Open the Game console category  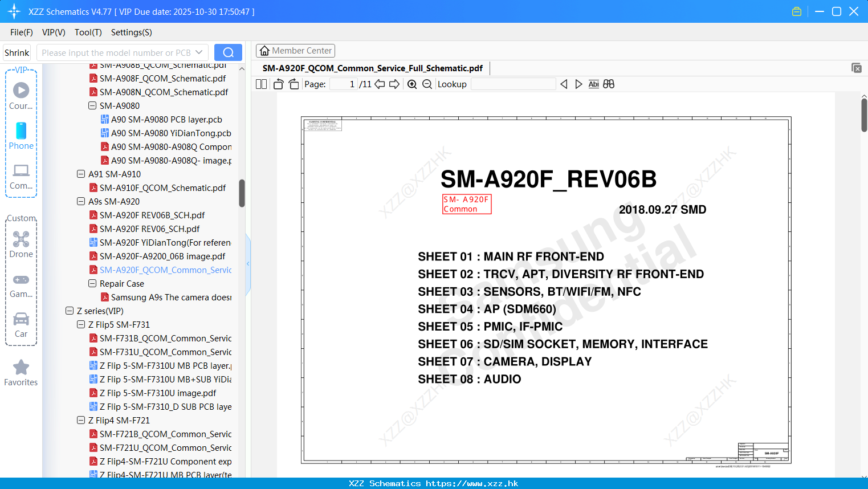[x=21, y=286]
